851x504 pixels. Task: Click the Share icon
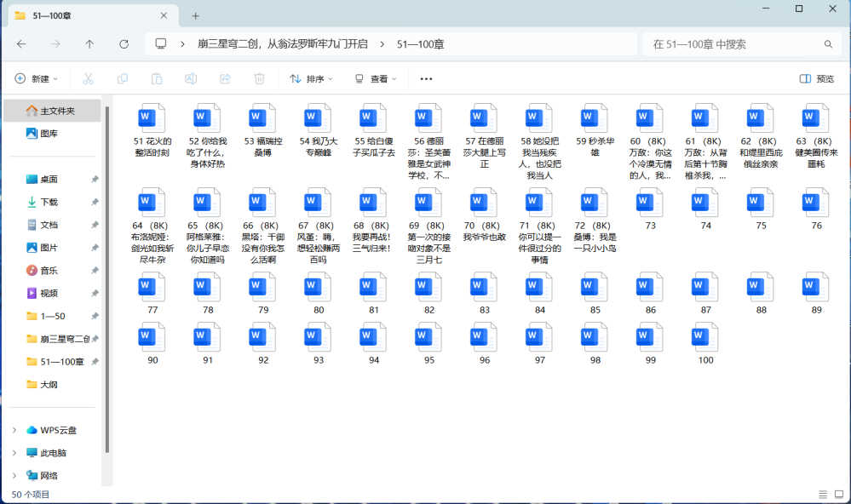225,78
